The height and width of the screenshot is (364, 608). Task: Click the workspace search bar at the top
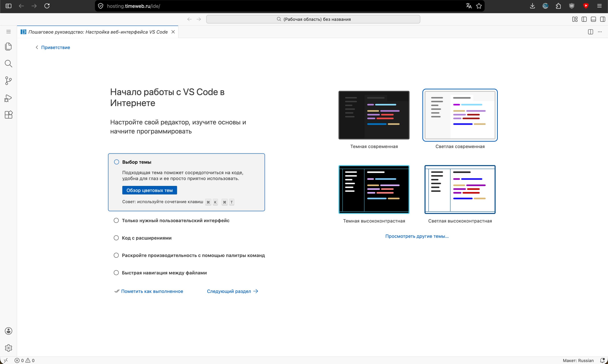pyautogui.click(x=313, y=19)
